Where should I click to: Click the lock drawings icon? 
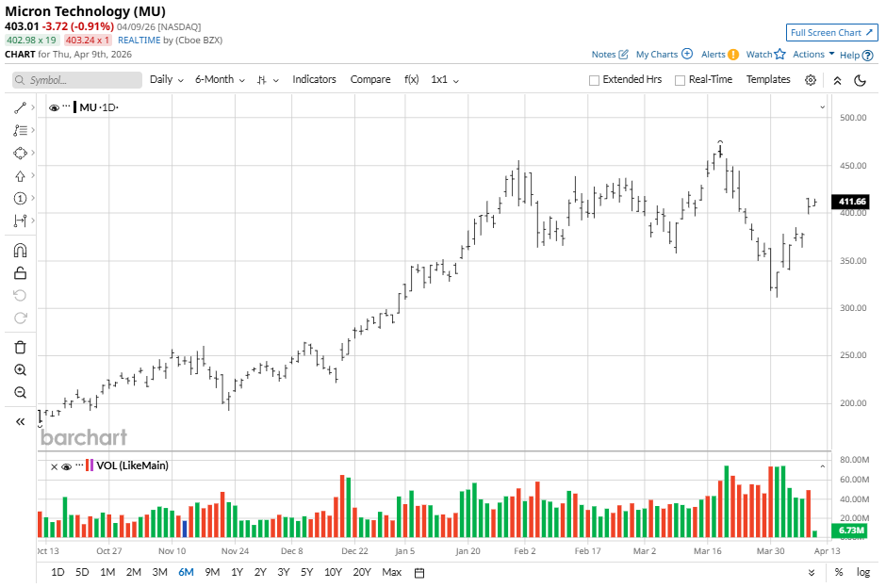(20, 273)
